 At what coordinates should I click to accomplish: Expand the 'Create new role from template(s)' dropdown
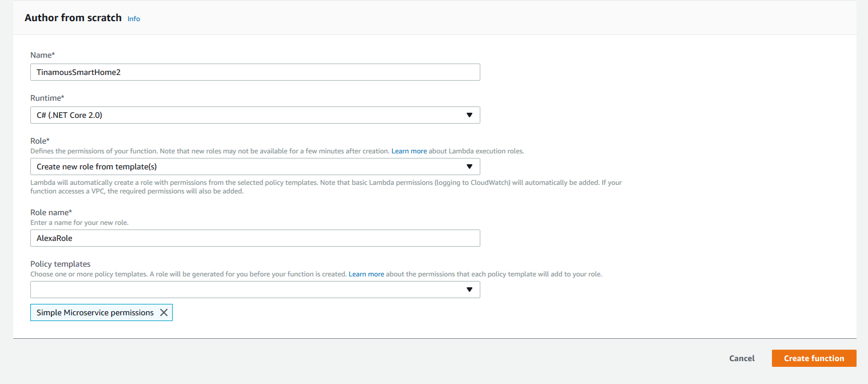254,167
